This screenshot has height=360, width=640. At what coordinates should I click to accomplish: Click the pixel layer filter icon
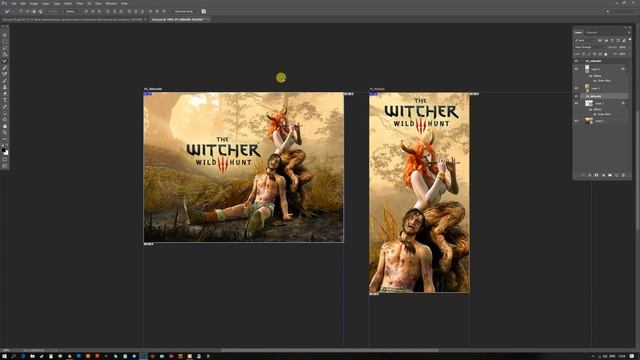[x=600, y=40]
